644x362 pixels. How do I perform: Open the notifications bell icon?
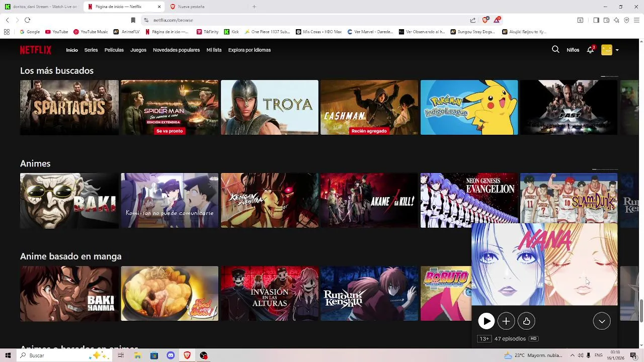tap(590, 50)
